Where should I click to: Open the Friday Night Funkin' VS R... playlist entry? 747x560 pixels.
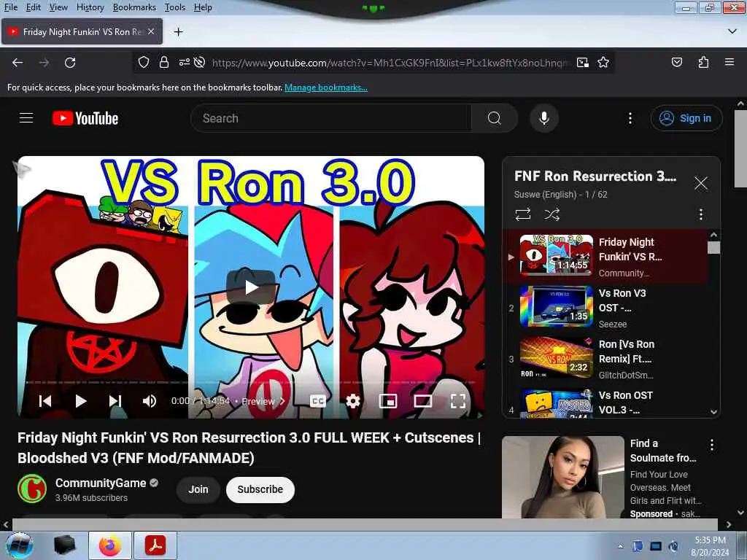[605, 257]
